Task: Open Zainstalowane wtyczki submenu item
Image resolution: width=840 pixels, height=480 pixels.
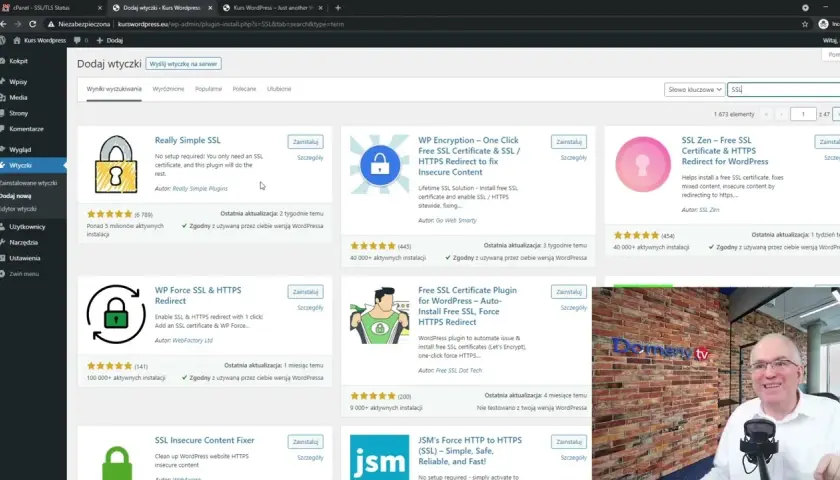Action: (28, 183)
